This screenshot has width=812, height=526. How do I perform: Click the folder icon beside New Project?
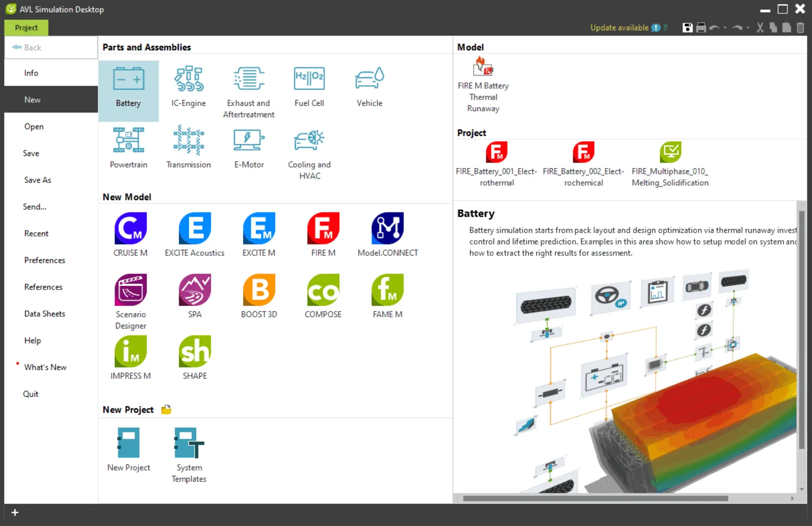[x=166, y=410]
